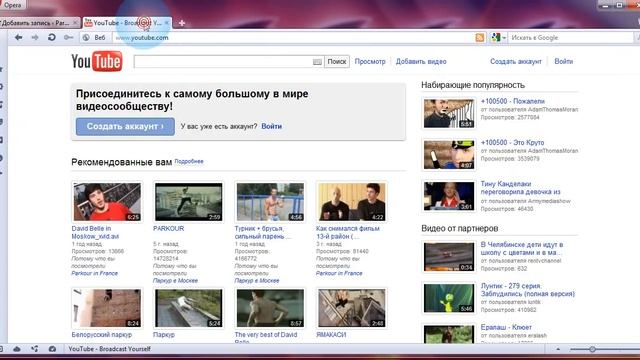Click the YouTube logo
Screen dimensions: 640x360
[97, 61]
